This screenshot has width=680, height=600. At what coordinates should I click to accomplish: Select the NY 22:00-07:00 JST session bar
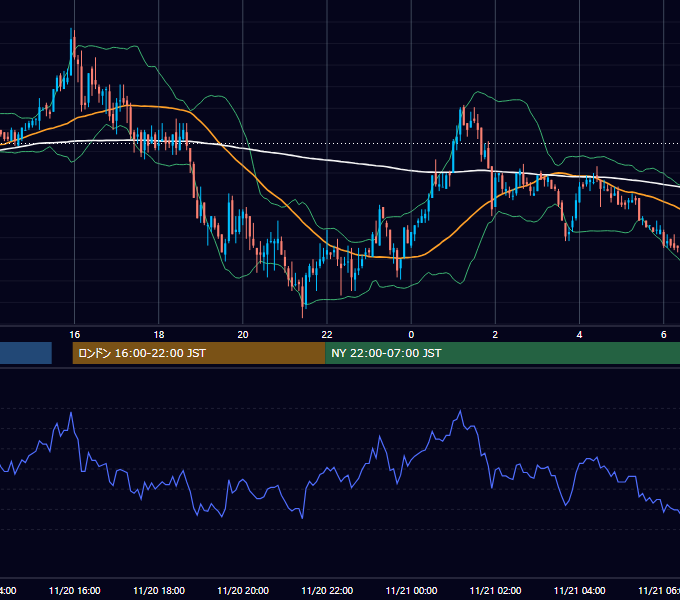pos(502,353)
